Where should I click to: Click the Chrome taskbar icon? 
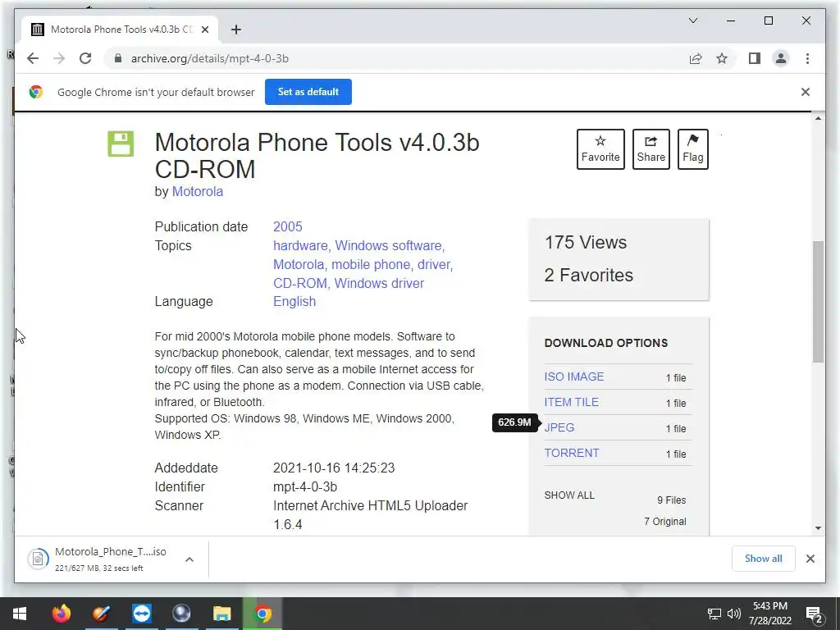[262, 614]
